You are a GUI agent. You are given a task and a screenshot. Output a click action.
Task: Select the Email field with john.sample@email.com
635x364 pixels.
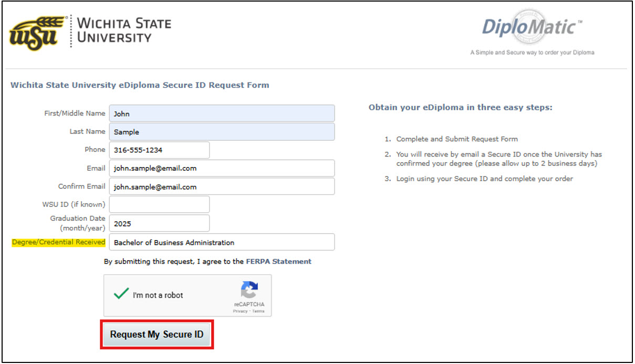pos(221,168)
